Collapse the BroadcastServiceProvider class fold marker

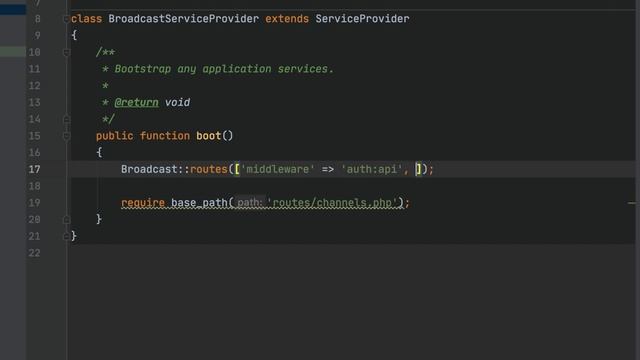(67, 19)
